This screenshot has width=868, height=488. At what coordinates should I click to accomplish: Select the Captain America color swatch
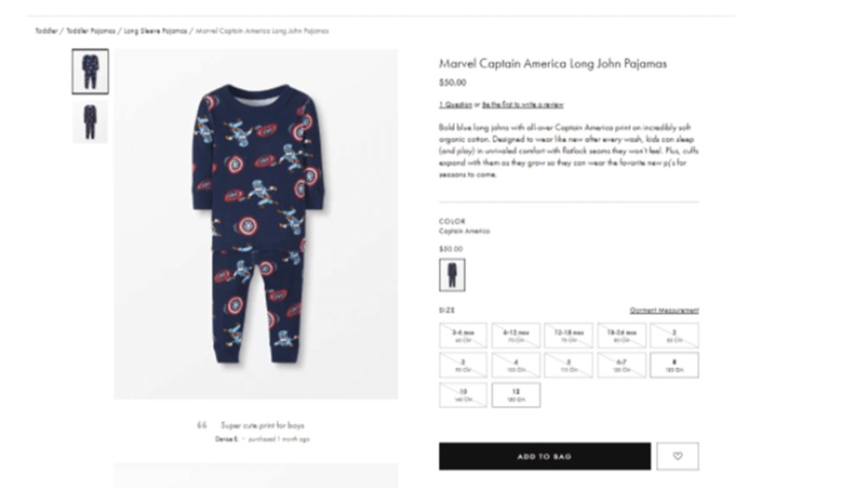[x=453, y=275]
